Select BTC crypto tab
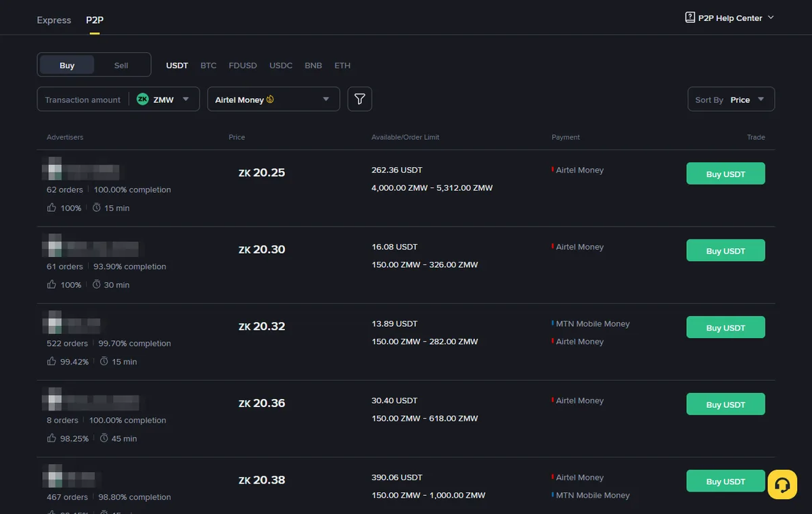 [208, 66]
